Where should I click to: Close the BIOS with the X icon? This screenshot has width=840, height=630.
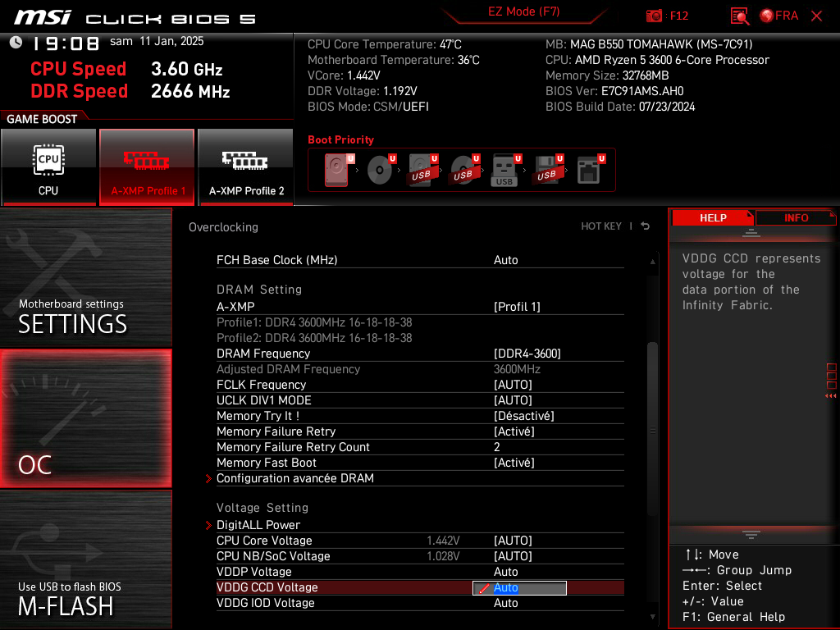(816, 16)
